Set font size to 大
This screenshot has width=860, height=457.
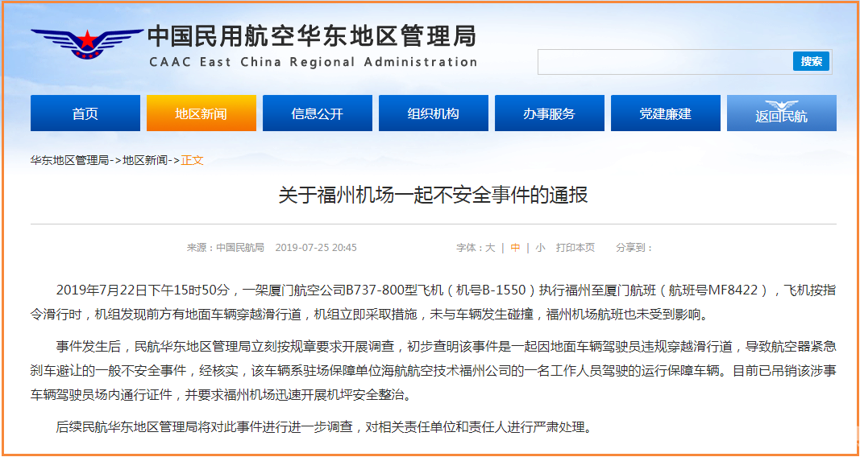490,247
